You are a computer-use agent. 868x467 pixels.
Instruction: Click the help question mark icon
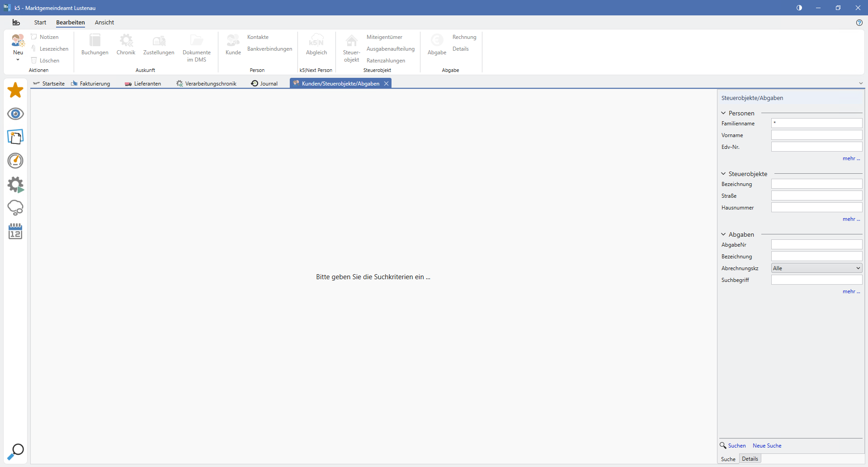coord(859,23)
